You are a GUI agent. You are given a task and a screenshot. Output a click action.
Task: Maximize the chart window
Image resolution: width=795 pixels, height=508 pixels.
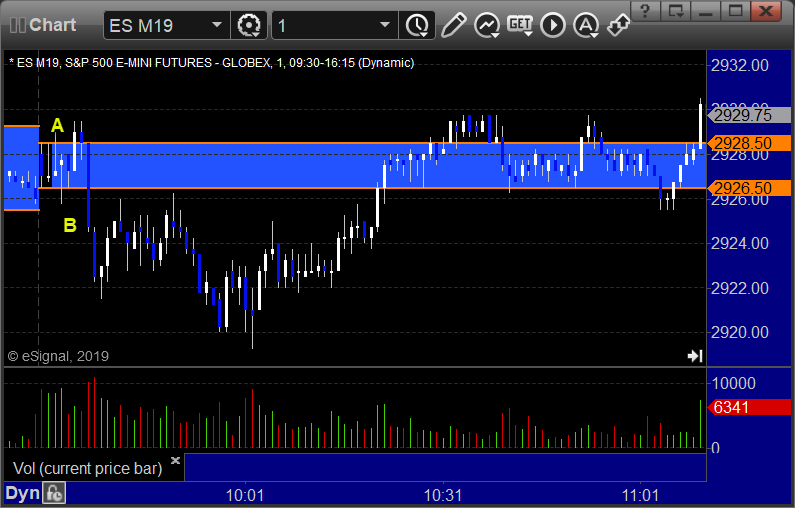click(736, 11)
